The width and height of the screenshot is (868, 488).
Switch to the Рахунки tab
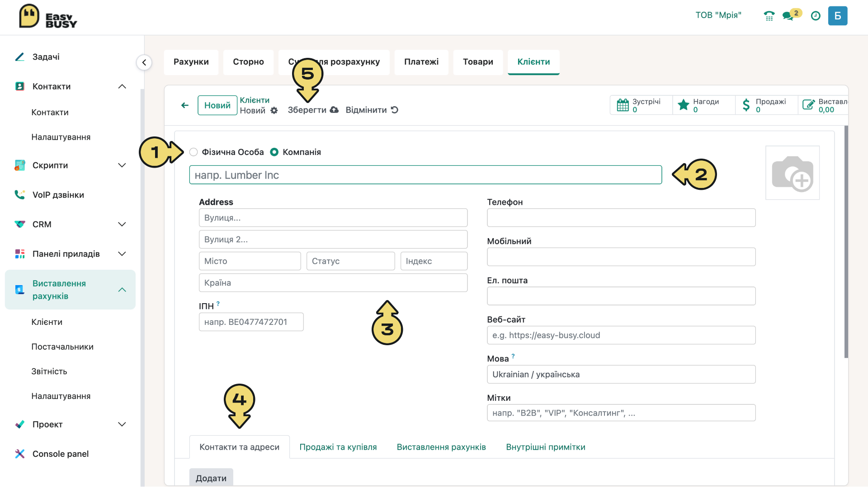(191, 62)
